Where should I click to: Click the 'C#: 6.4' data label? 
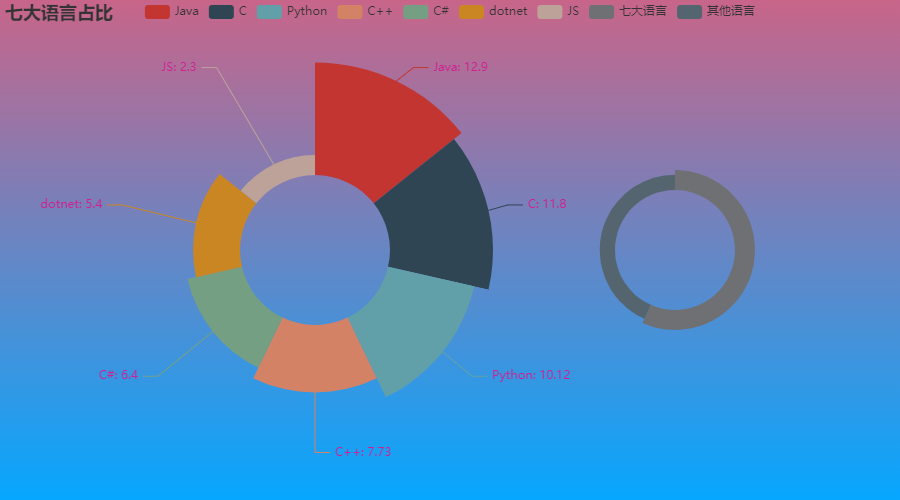click(x=118, y=375)
